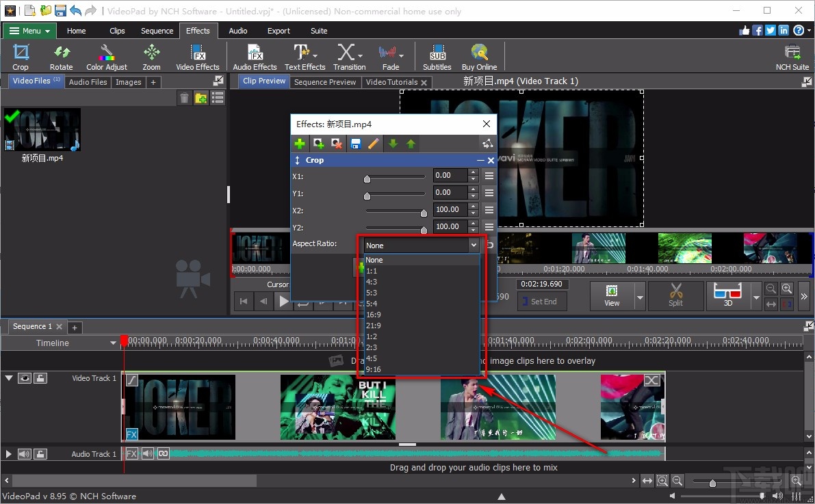Open the 3D view mode dropdown arrow
Screen dimensions: 815x504
(757, 295)
